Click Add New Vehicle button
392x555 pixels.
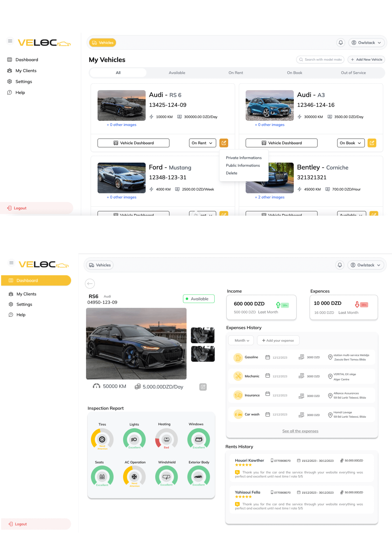[x=366, y=59]
